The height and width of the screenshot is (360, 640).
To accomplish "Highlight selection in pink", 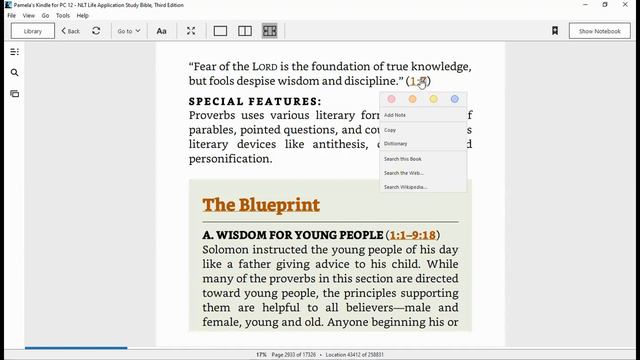I will pos(391,99).
